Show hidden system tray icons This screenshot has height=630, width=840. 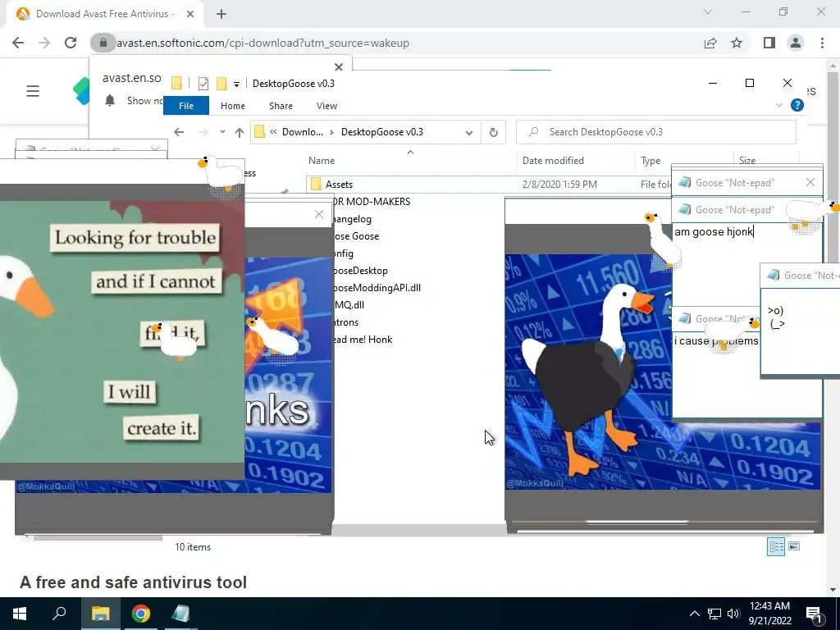coord(694,614)
